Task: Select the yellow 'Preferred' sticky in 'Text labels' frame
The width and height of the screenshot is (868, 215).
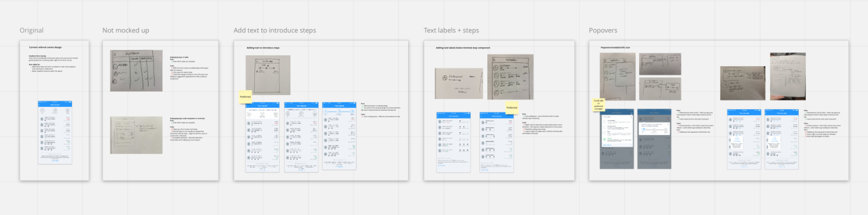Action: tap(512, 107)
